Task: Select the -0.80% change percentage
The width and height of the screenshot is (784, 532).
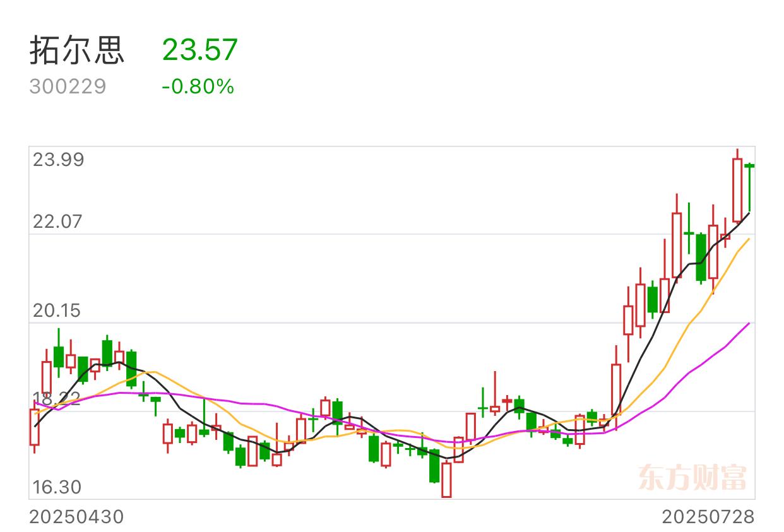Action: [198, 86]
